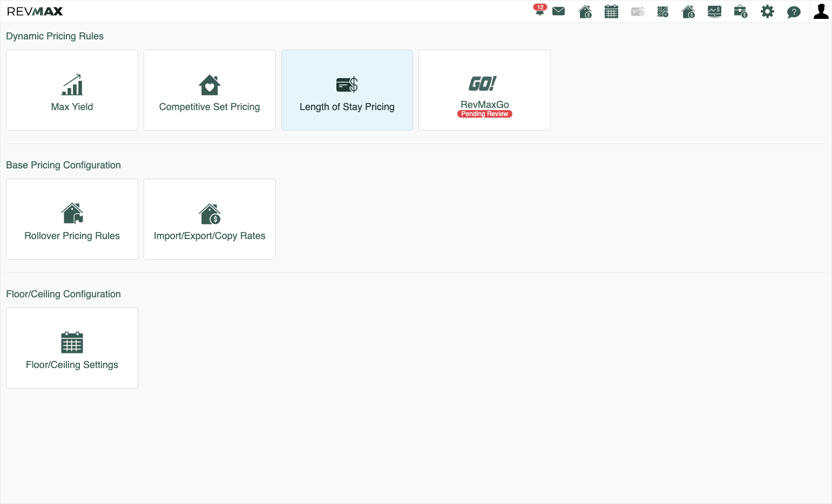Open Rollover Pricing Rules card
The height and width of the screenshot is (504, 832).
pos(72,219)
